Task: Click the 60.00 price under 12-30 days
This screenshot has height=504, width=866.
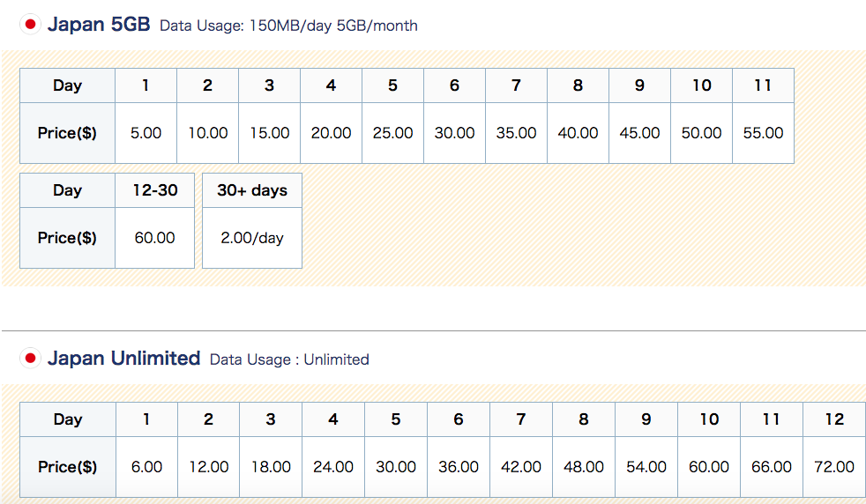Action: [x=154, y=238]
